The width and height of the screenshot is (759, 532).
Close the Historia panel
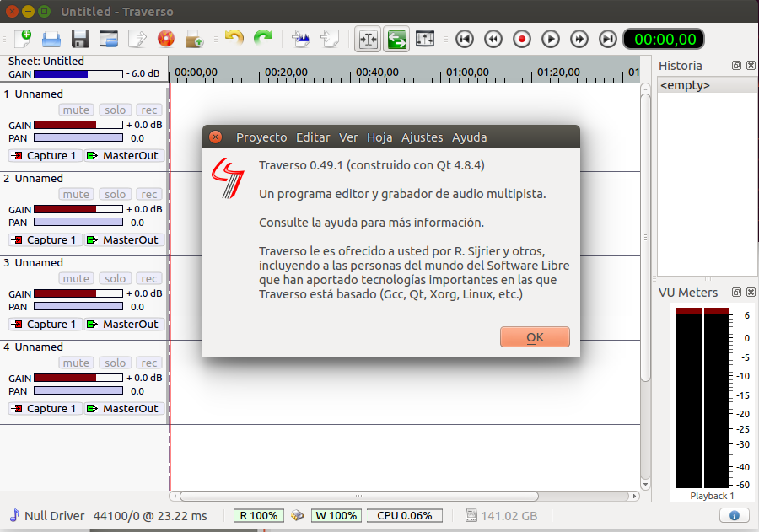pyautogui.click(x=751, y=66)
